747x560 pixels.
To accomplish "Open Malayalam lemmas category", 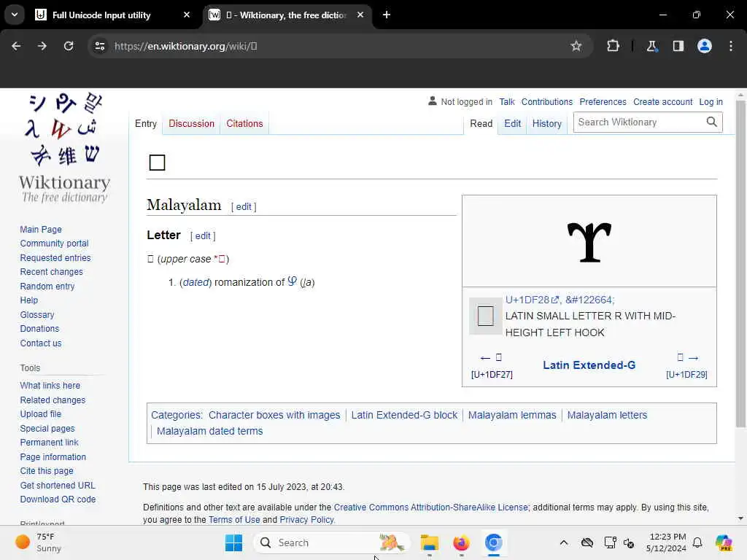I will point(512,415).
